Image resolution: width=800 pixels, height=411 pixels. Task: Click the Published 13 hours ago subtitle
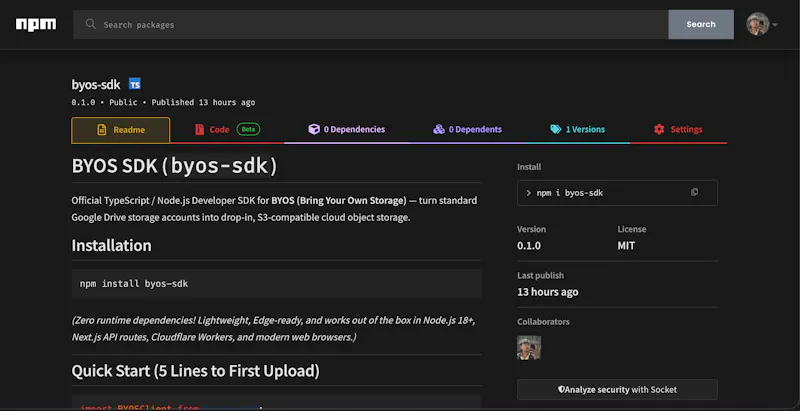pos(203,102)
